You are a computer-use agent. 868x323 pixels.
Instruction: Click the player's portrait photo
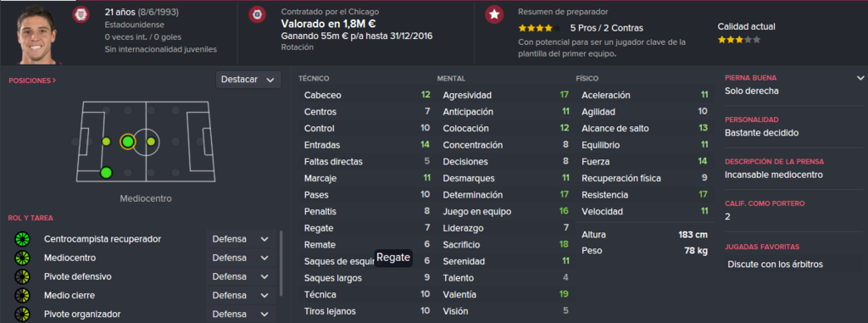[x=36, y=34]
